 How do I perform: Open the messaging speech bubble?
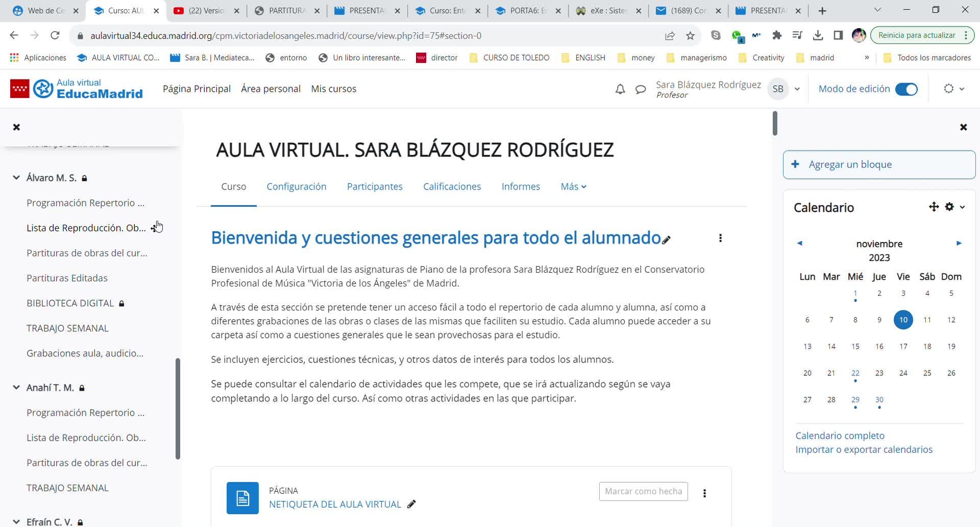pyautogui.click(x=641, y=89)
